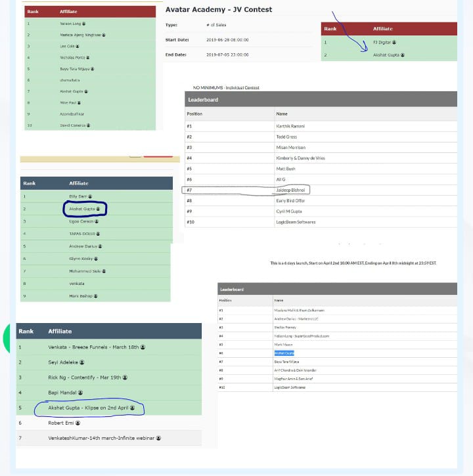Select the circled 'Jaideep Bishnoi' name

coord(290,190)
